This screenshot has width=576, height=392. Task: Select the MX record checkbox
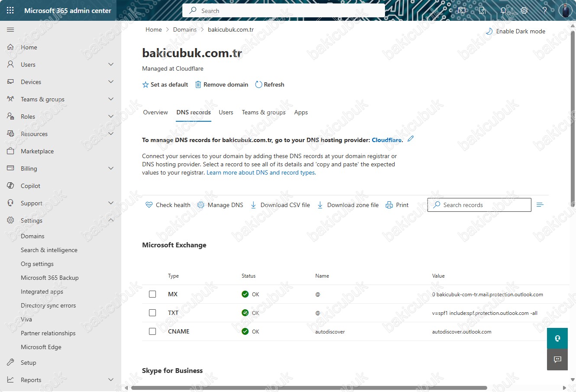152,294
